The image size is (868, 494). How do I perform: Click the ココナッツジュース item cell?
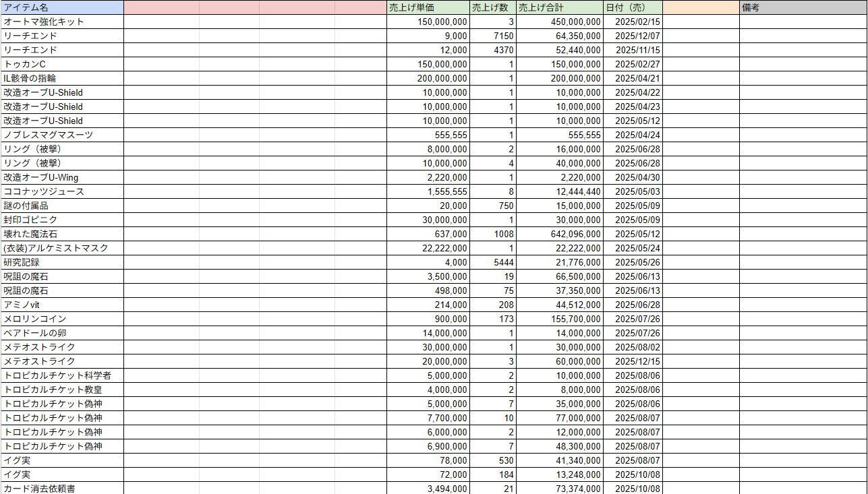point(61,191)
